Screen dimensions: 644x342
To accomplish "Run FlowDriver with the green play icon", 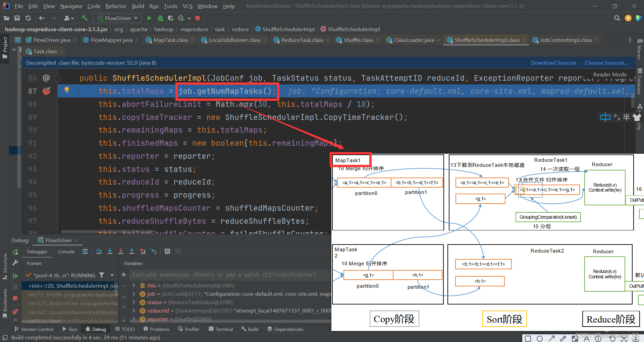I will click(x=149, y=18).
